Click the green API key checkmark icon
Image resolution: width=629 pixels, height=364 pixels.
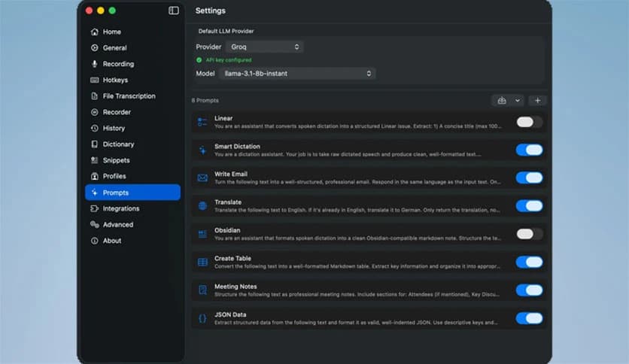(x=199, y=60)
